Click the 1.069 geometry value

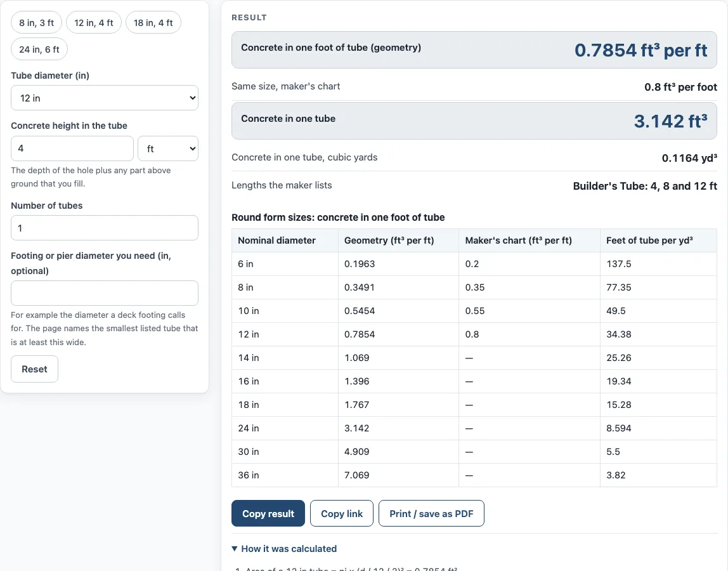pyautogui.click(x=356, y=358)
